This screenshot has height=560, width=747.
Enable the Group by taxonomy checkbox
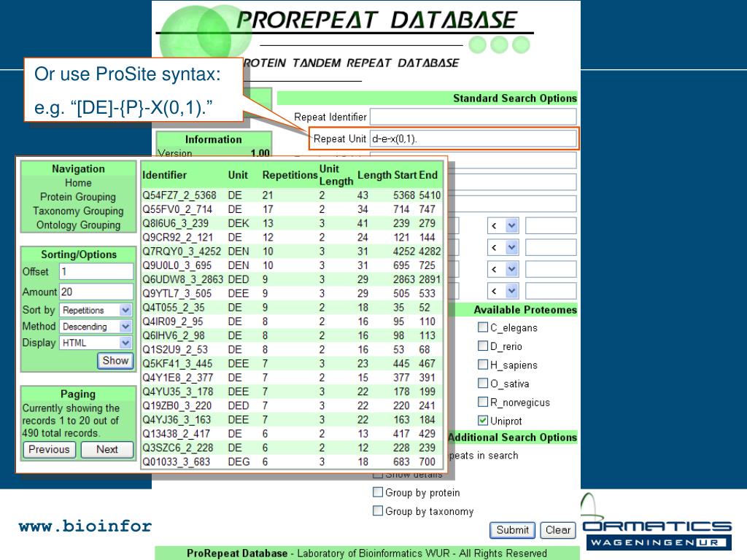378,510
